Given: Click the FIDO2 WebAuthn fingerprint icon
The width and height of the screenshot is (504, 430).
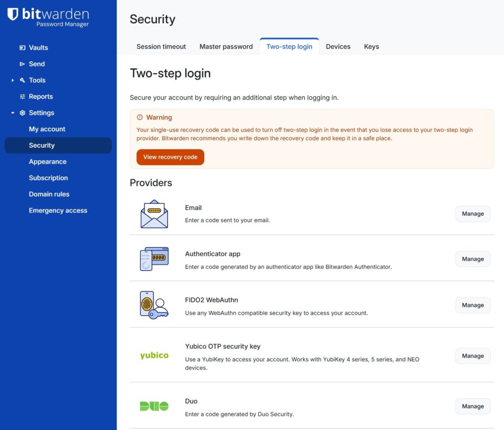Looking at the screenshot, I should click(154, 305).
